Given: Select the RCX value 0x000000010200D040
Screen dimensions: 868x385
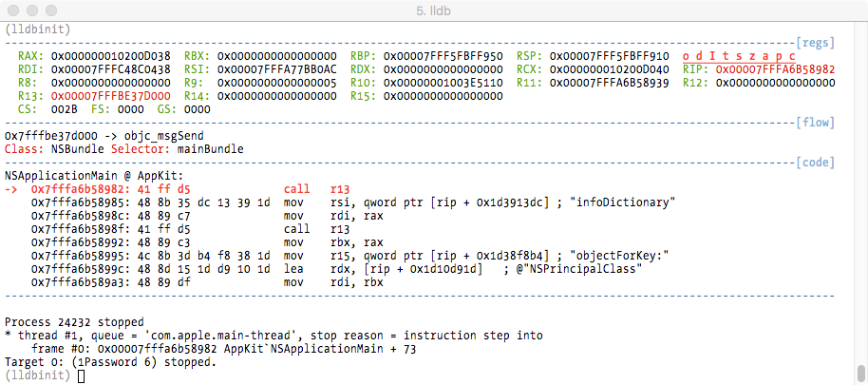Looking at the screenshot, I should [x=609, y=69].
